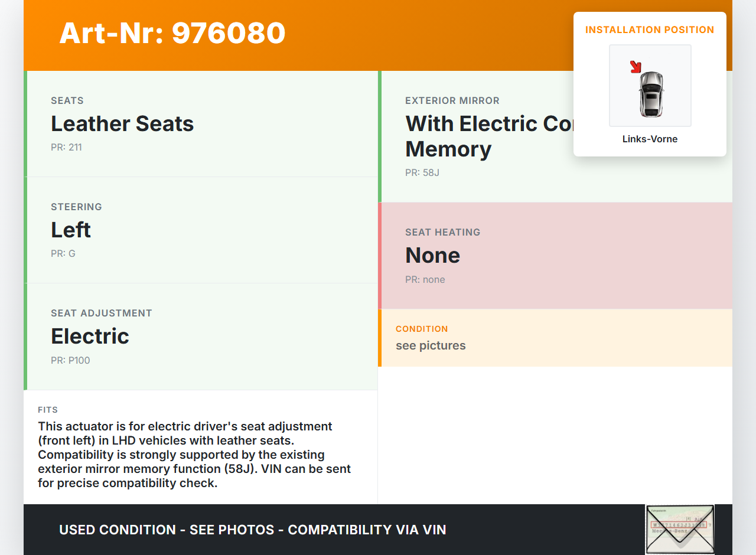Click the Links-Vorne label
The image size is (756, 555).
click(x=650, y=139)
